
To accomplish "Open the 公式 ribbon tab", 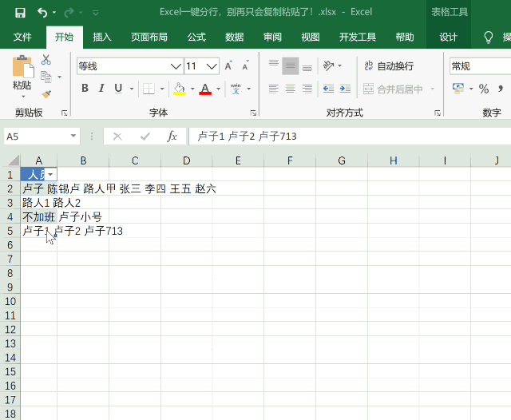I will click(196, 37).
